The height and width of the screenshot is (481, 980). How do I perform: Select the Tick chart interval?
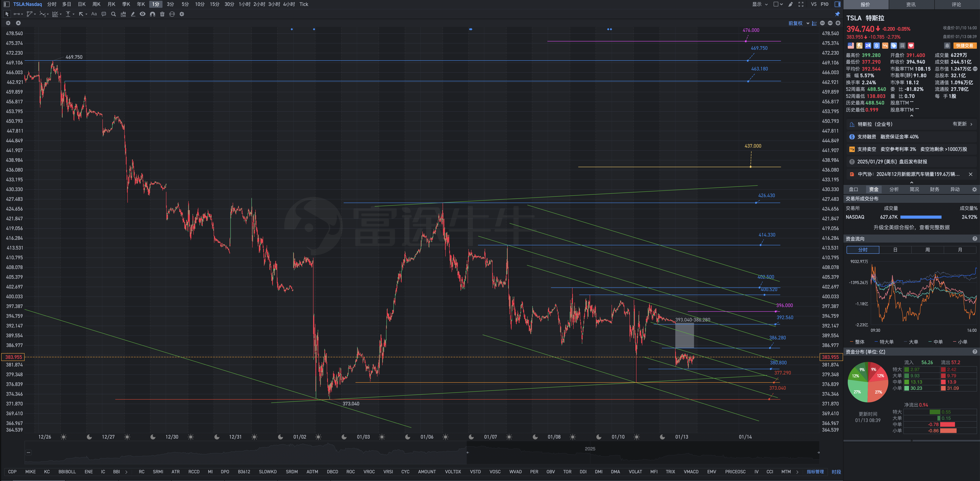pos(304,4)
